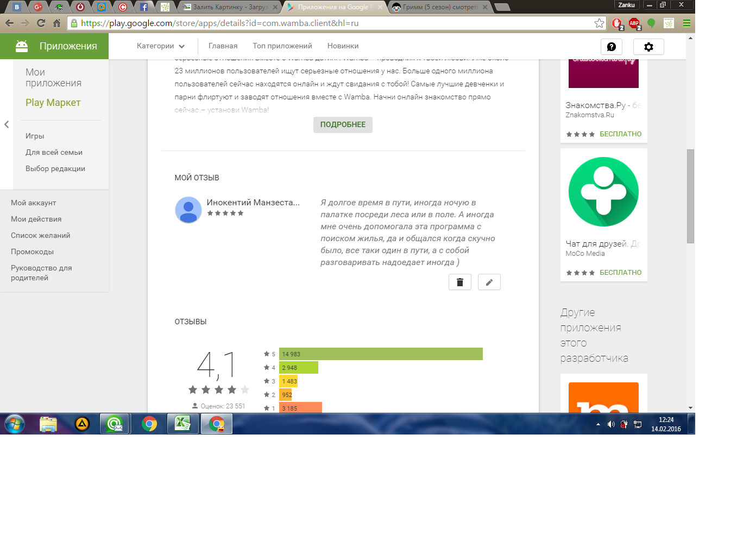The image size is (756, 535).
Task: Open Мои действия
Action: click(x=36, y=219)
